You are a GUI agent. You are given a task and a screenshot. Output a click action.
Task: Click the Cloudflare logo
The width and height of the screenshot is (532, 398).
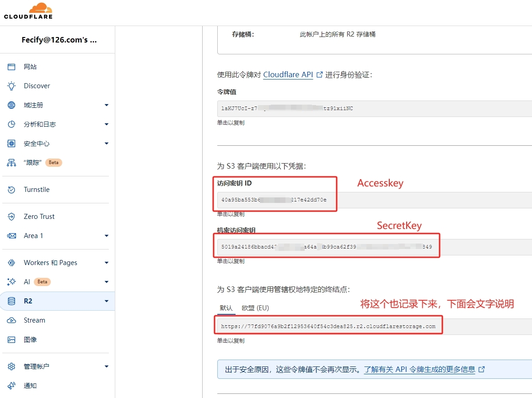(28, 11)
